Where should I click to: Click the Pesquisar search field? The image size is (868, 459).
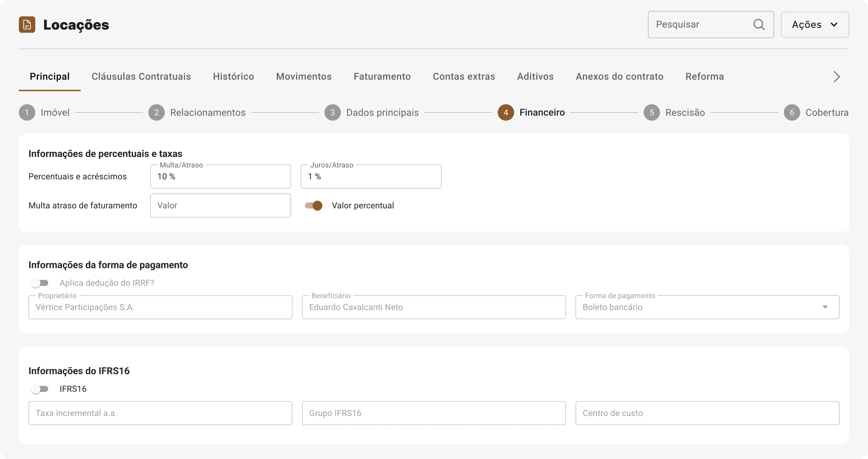point(711,25)
